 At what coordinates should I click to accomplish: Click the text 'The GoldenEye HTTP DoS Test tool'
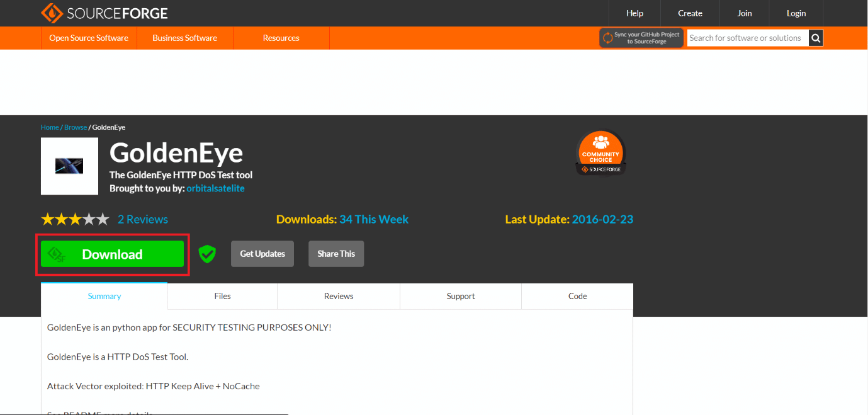coord(181,174)
